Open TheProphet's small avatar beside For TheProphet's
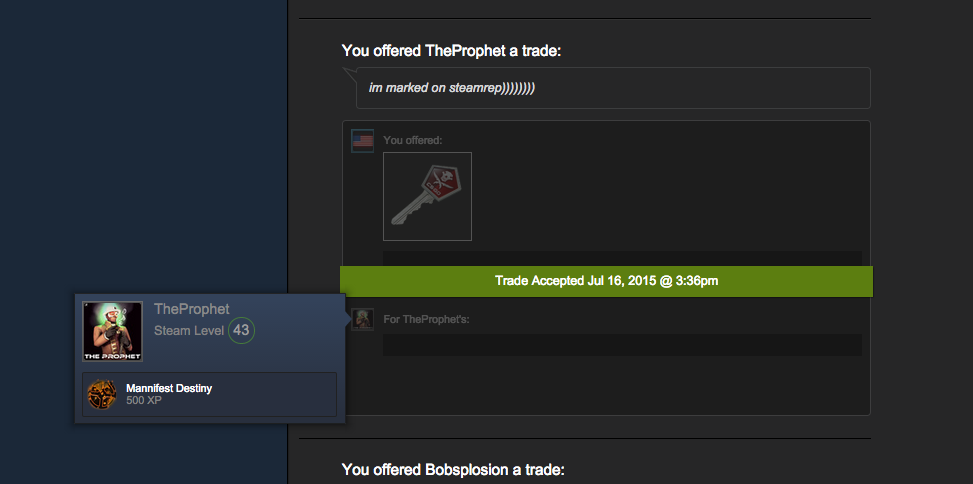973x484 pixels. (362, 319)
